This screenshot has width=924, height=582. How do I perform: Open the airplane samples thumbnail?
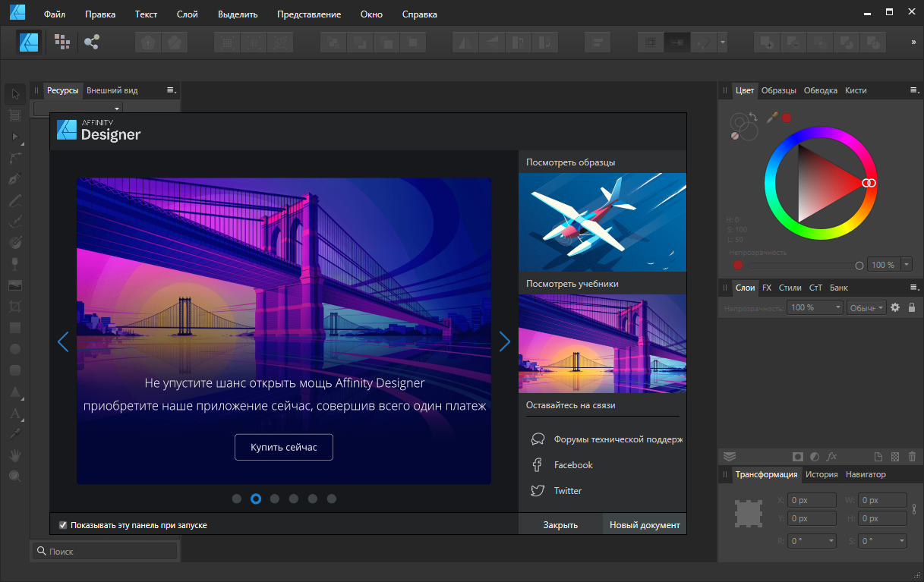602,222
